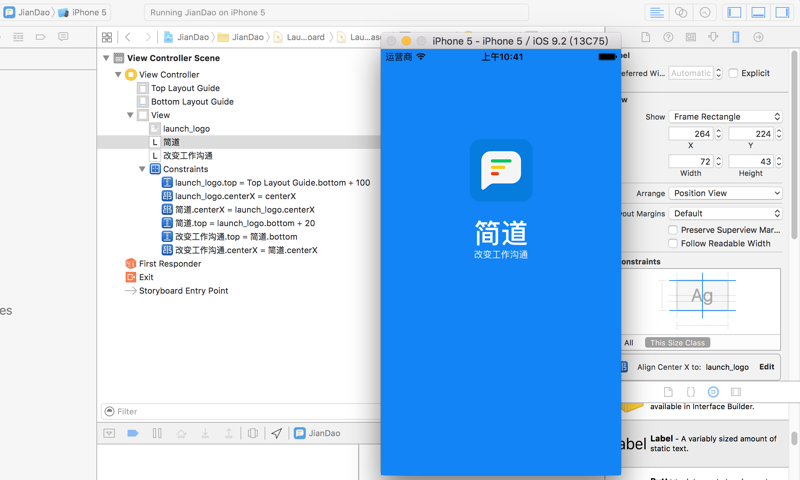Collapse View Controller Scene
Screen dimensions: 800x480
106,58
